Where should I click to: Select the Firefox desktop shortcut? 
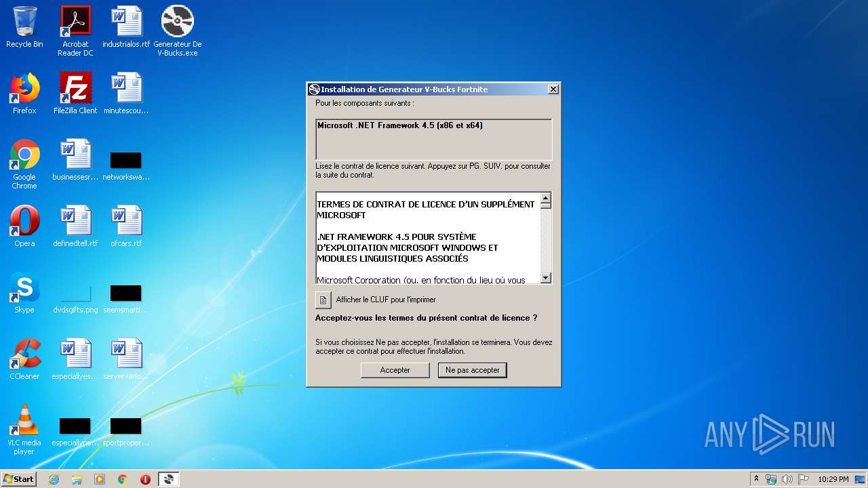click(x=24, y=94)
